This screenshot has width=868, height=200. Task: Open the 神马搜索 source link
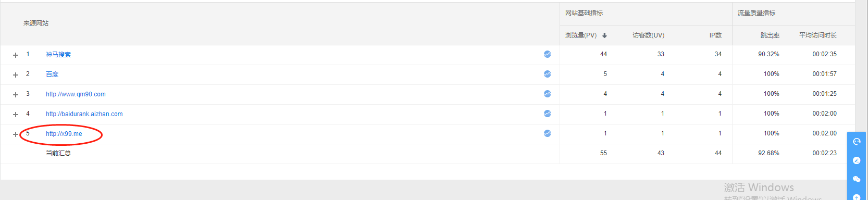point(58,55)
